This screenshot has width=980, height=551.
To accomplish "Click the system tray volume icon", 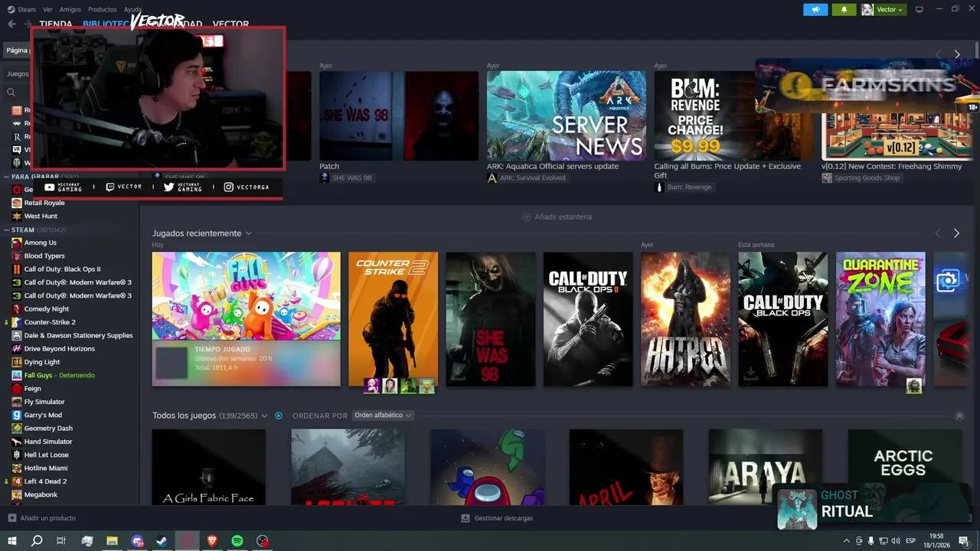I will click(895, 541).
